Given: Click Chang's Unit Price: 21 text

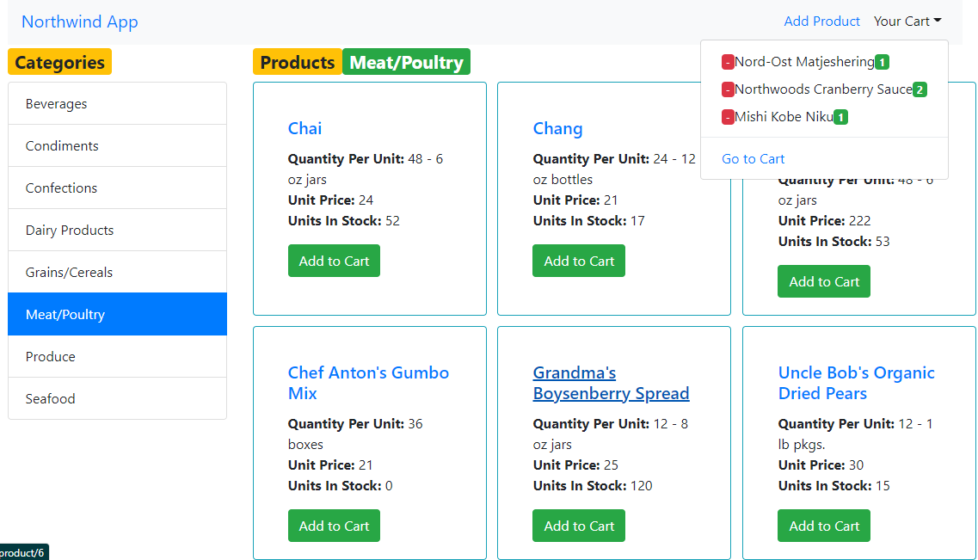Looking at the screenshot, I should [x=575, y=200].
